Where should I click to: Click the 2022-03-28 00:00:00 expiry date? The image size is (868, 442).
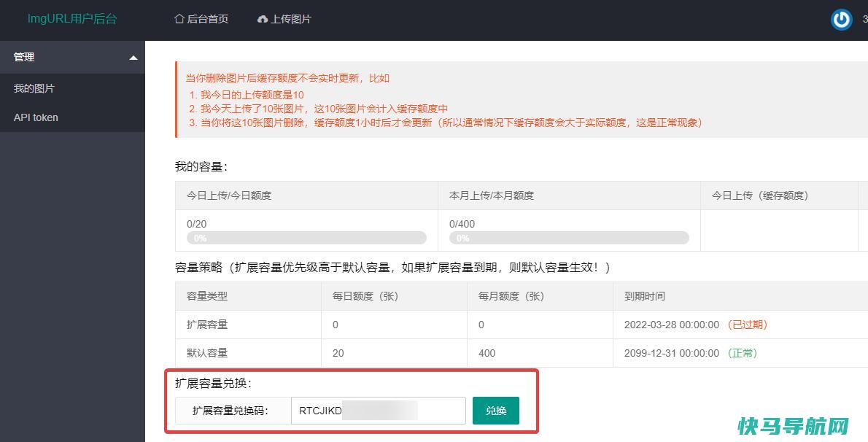[x=672, y=325]
